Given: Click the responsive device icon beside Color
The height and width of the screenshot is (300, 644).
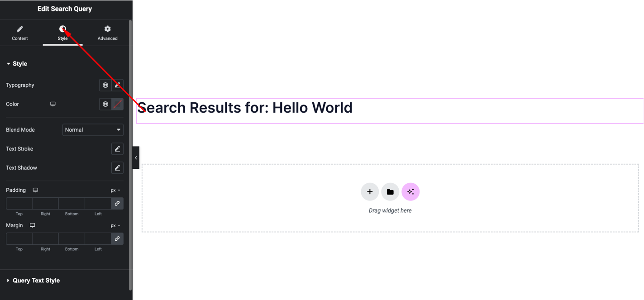Looking at the screenshot, I should coord(53,104).
